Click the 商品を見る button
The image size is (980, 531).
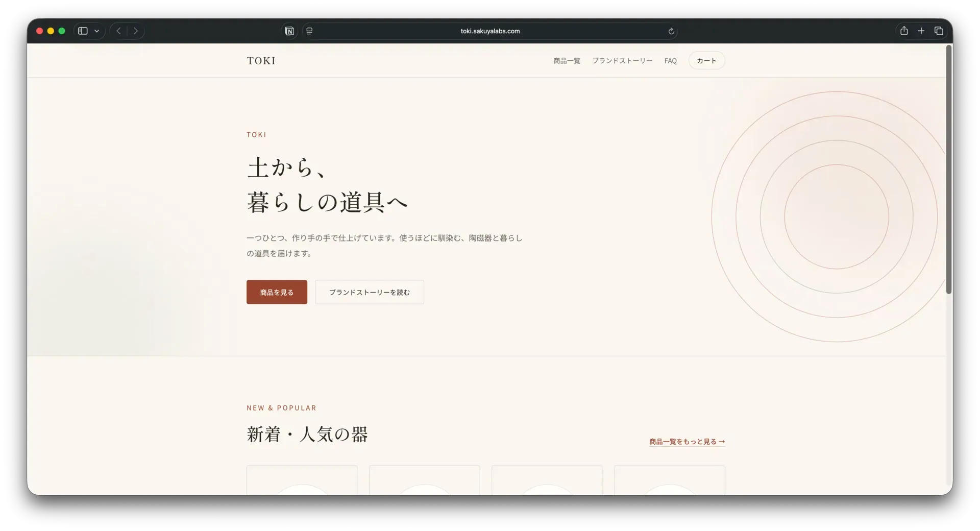(x=277, y=292)
